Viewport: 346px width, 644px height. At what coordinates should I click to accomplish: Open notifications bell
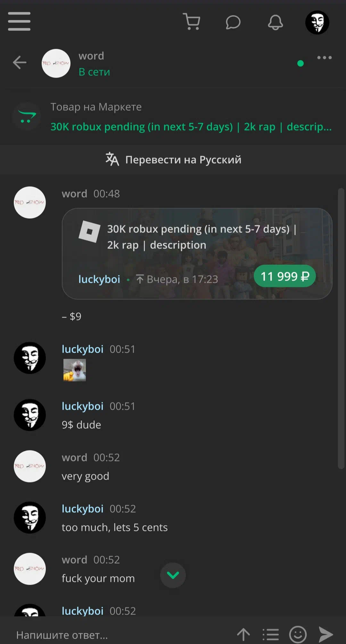275,22
